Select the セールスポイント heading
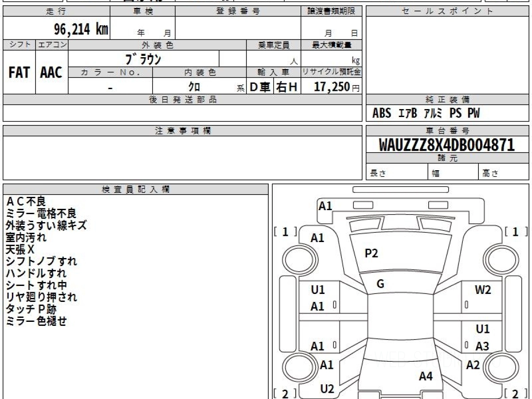The height and width of the screenshot is (399, 532). (x=447, y=12)
